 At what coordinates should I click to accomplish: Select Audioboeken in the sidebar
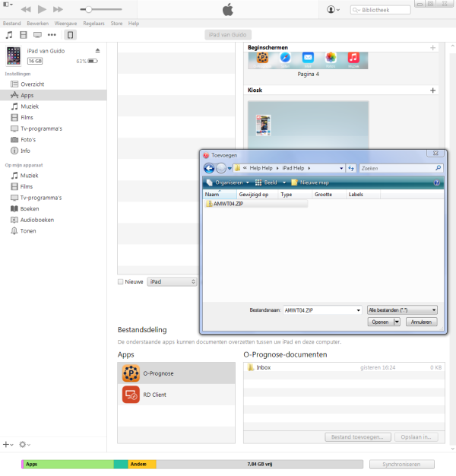(x=53, y=220)
